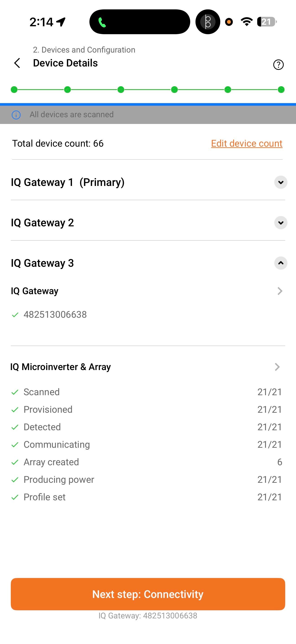This screenshot has width=296, height=644.
Task: Tap the Array created row
Action: tap(147, 462)
